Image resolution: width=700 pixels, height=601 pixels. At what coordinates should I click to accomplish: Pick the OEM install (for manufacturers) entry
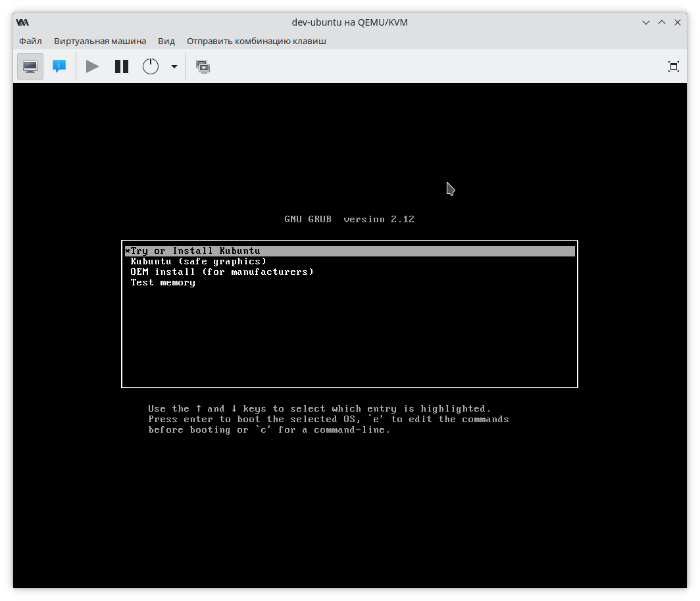(x=222, y=272)
